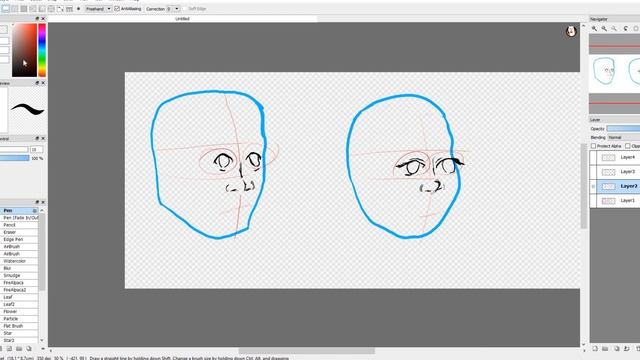This screenshot has width=640, height=360.
Task: Duplicate the selected brush icon
Action: [x=29, y=349]
